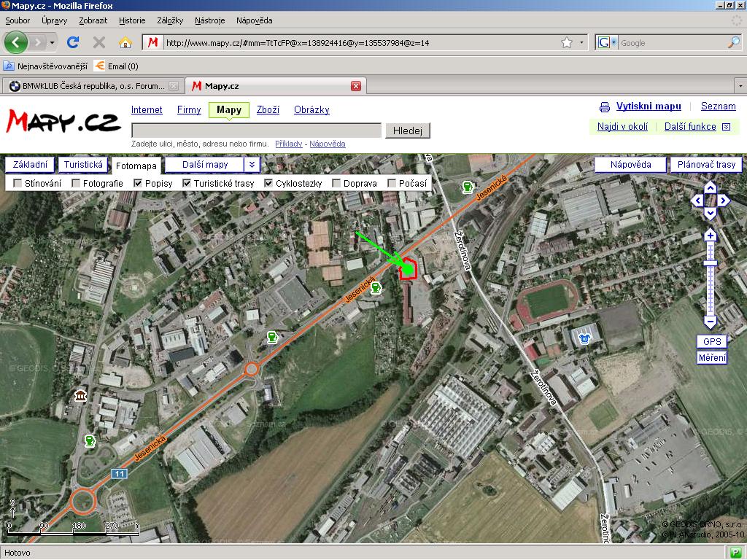Viewport: 747px width, 560px height.
Task: Go to the Firefox home page
Action: [125, 42]
